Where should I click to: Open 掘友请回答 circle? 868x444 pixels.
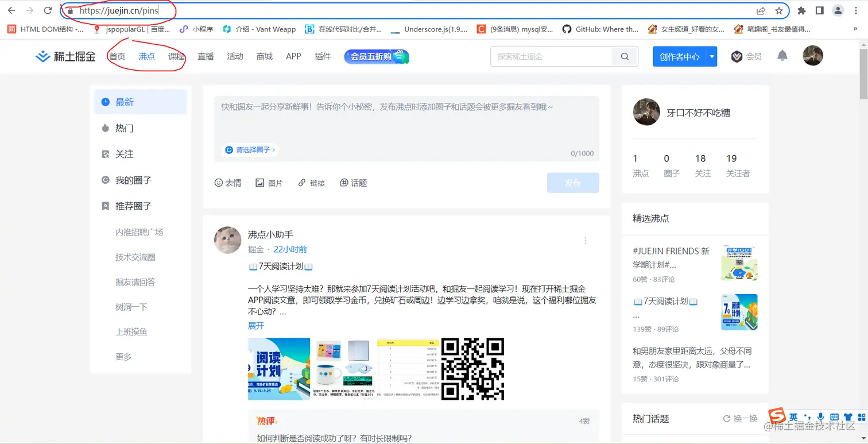click(135, 282)
